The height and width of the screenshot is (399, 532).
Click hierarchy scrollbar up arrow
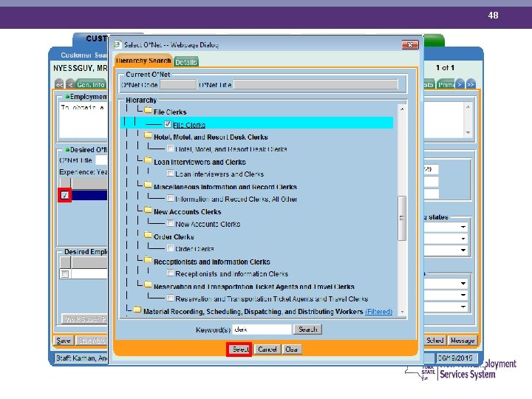click(402, 109)
